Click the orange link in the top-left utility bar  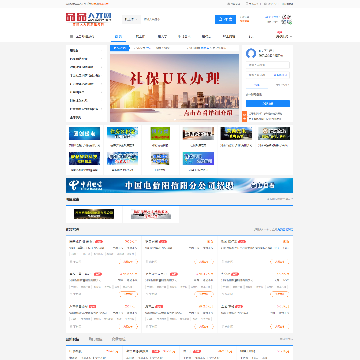99,4
